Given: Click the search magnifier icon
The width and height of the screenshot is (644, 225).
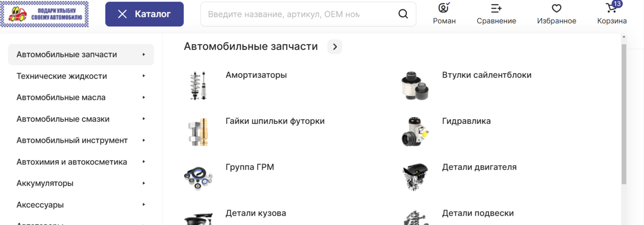Looking at the screenshot, I should pos(403,14).
